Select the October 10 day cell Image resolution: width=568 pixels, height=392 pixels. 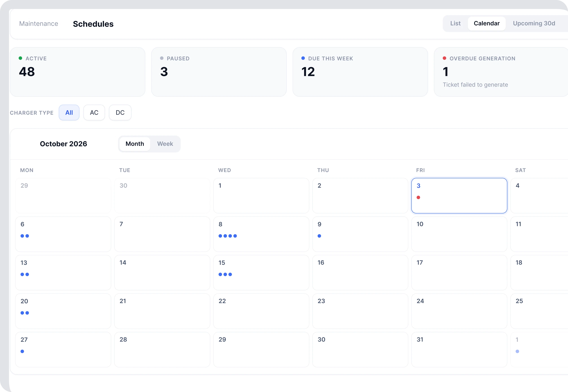coord(459,234)
